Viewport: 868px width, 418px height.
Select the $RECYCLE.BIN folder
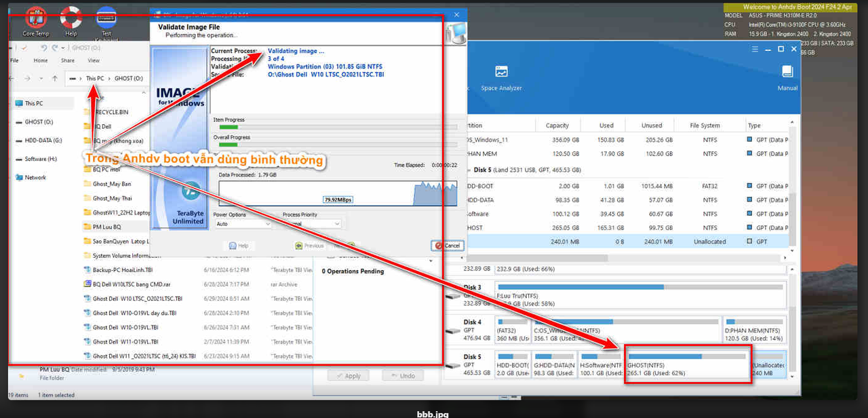point(106,112)
